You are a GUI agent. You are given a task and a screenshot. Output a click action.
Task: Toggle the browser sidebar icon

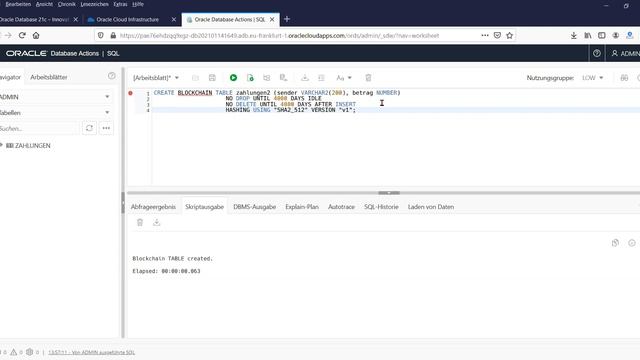(602, 36)
